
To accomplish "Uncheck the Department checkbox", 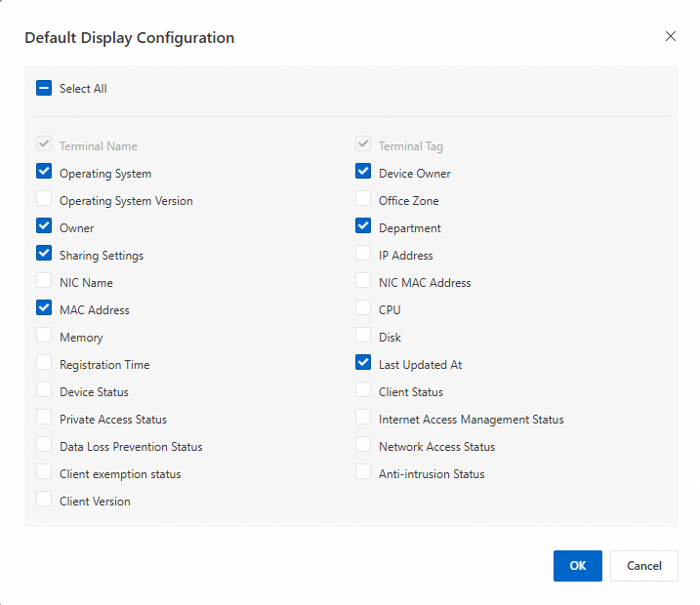I will (x=363, y=227).
